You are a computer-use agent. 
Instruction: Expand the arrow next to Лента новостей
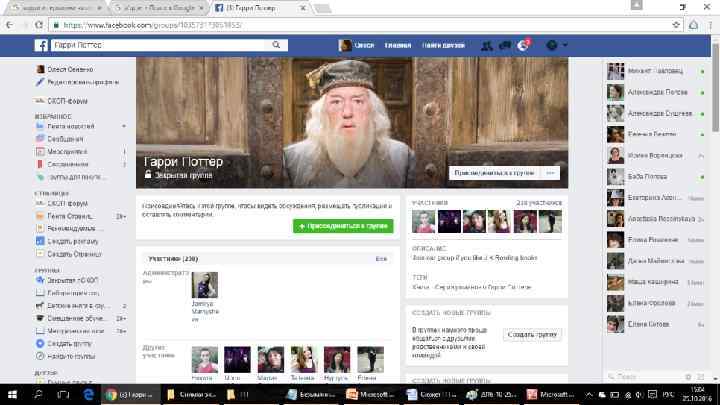coord(124,126)
